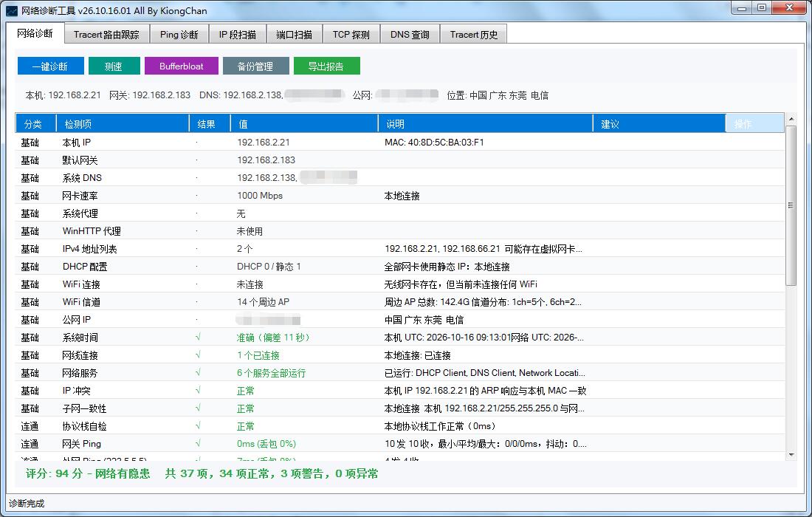Select the IPv4 地址列表 row
The height and width of the screenshot is (517, 812).
pyautogui.click(x=400, y=249)
